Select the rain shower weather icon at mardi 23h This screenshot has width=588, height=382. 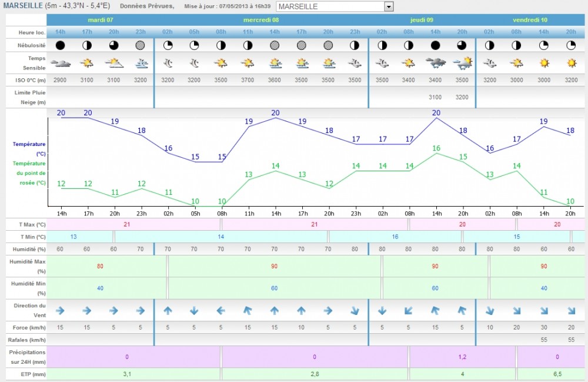[x=141, y=63]
